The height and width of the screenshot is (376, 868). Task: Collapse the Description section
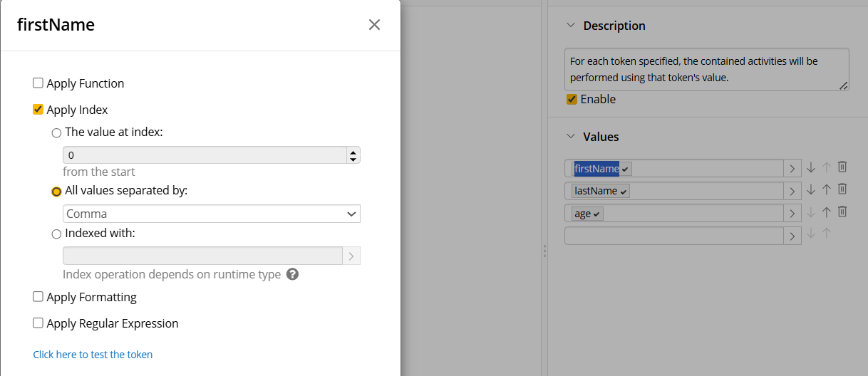570,26
